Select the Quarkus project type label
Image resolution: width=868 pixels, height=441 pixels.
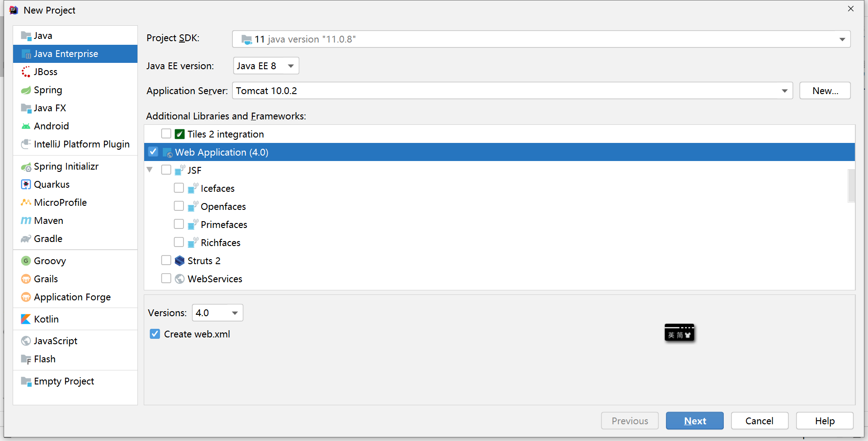point(52,185)
